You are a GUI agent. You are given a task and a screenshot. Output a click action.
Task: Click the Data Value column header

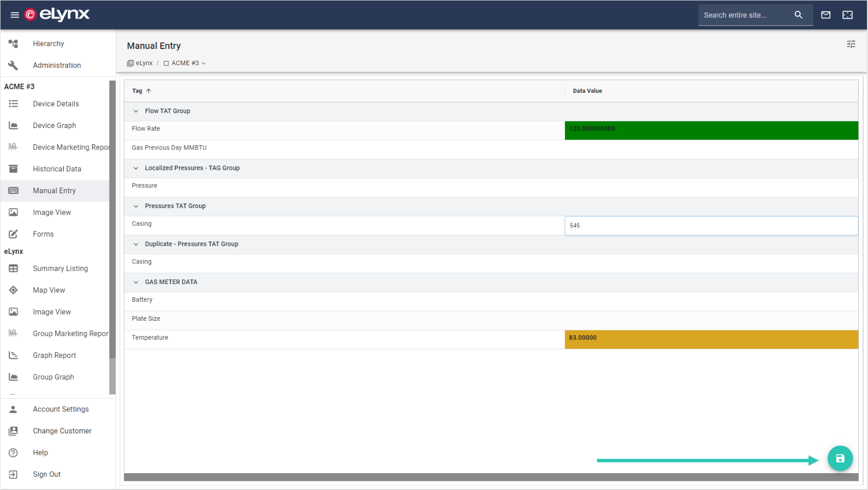click(587, 91)
